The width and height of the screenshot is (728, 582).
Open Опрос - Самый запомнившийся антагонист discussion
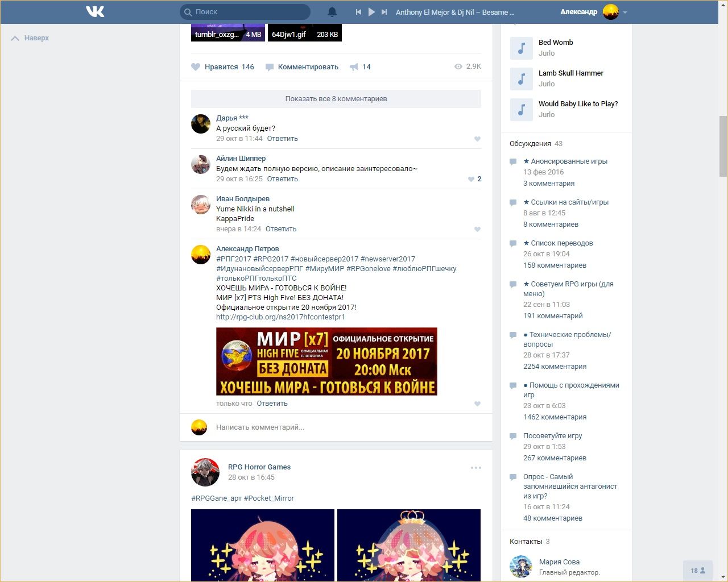tap(570, 487)
